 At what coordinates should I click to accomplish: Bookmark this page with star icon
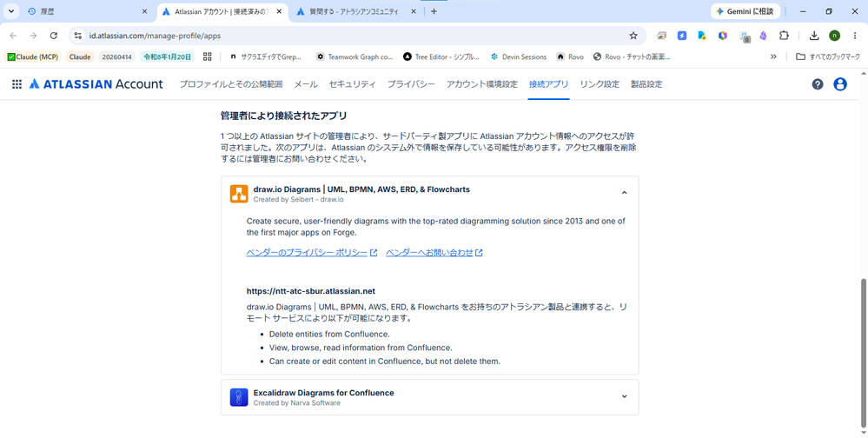633,36
